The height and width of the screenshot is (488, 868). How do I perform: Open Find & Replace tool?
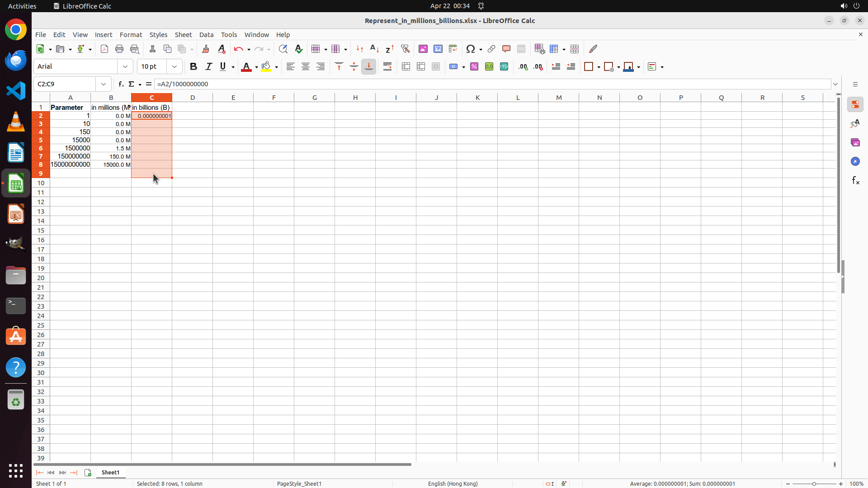(283, 49)
